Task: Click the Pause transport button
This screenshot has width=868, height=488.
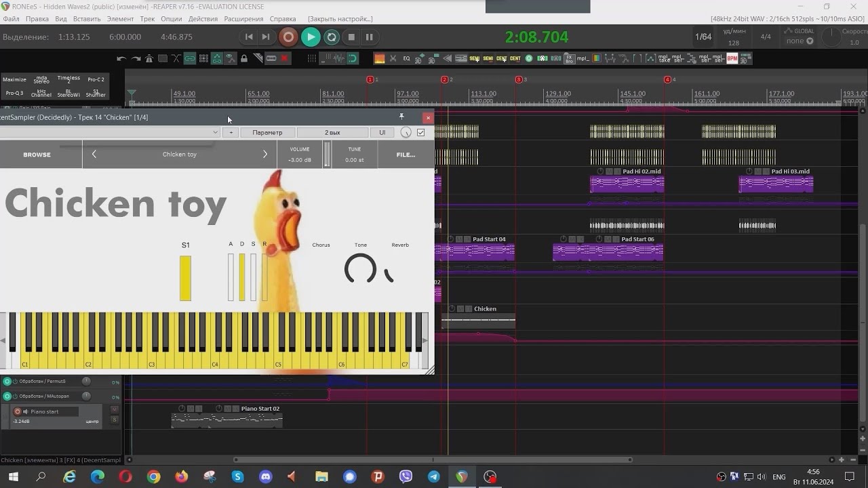Action: tap(369, 37)
